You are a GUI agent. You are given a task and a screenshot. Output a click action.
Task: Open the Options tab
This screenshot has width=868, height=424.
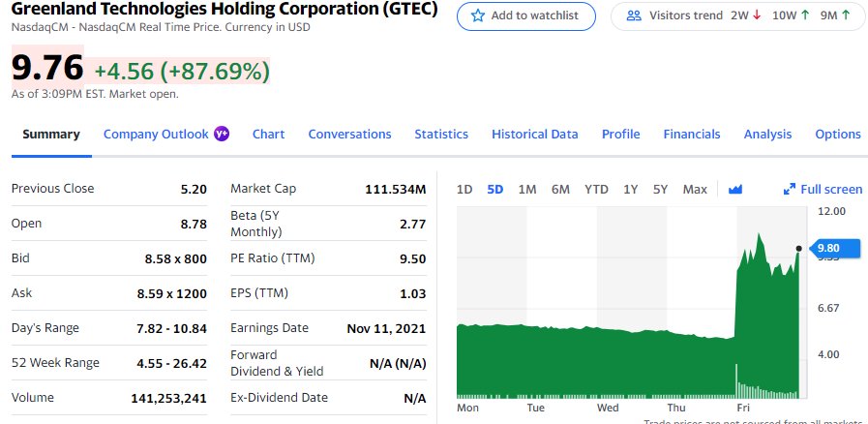(x=838, y=134)
